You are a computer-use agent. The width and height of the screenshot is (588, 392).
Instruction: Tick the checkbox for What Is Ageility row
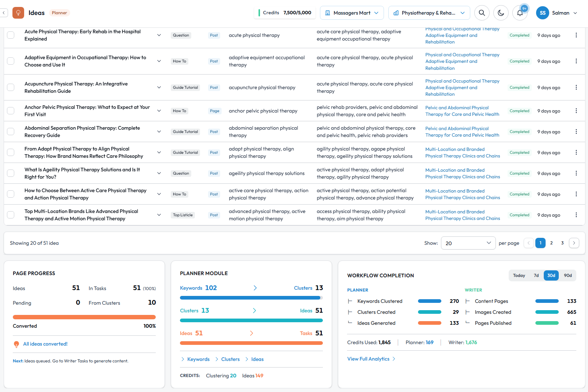pos(11,173)
